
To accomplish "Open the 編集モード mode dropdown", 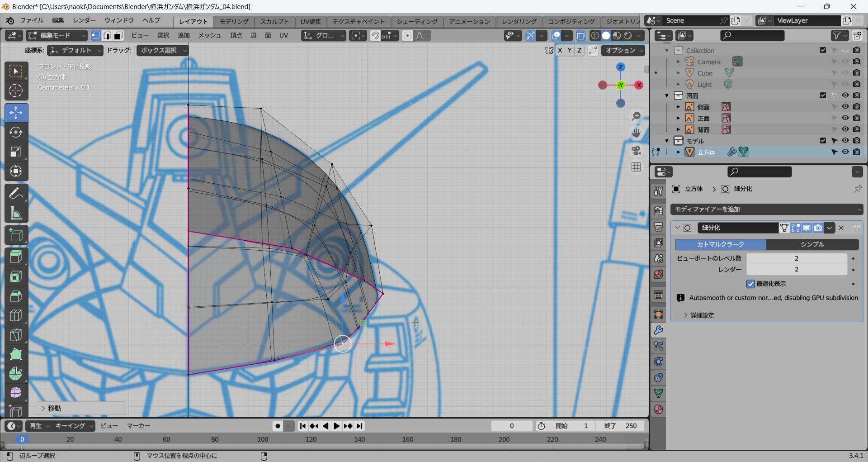I will pyautogui.click(x=57, y=35).
